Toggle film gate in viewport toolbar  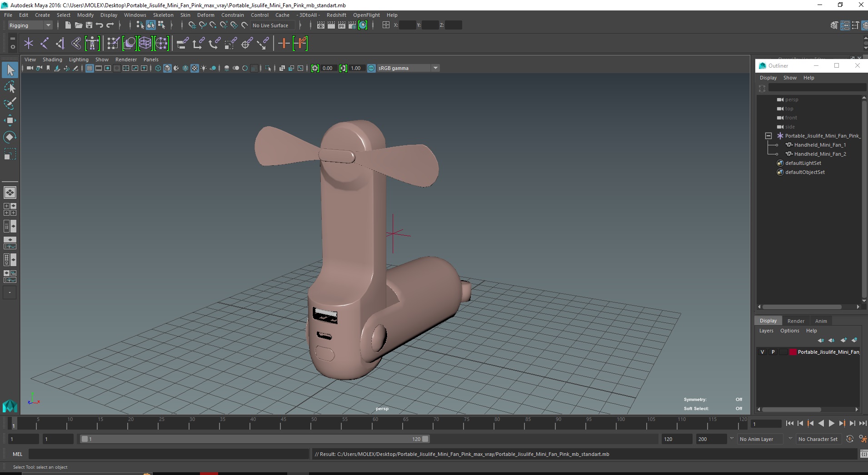(99, 68)
